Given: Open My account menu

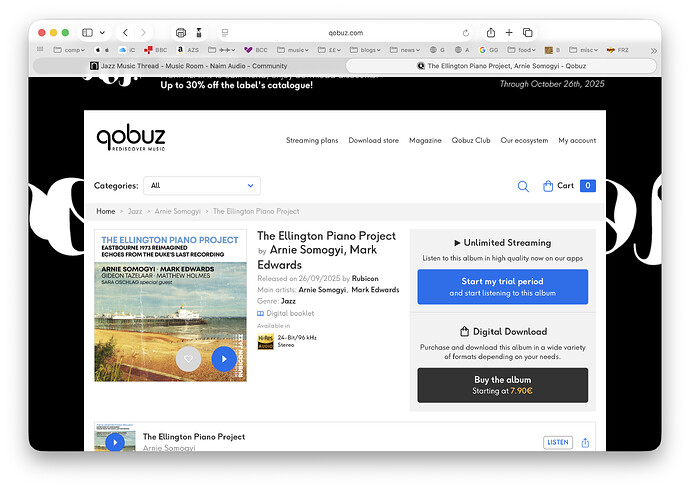Looking at the screenshot, I should point(577,140).
